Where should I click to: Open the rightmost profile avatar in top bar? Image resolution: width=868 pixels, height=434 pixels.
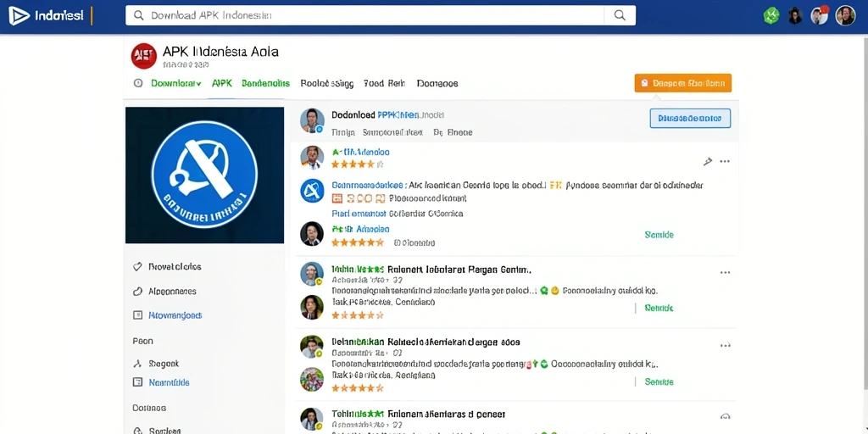[x=845, y=15]
